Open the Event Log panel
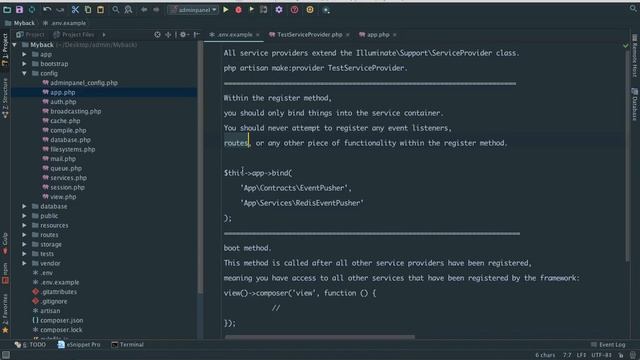The image size is (640, 360). coord(608,344)
